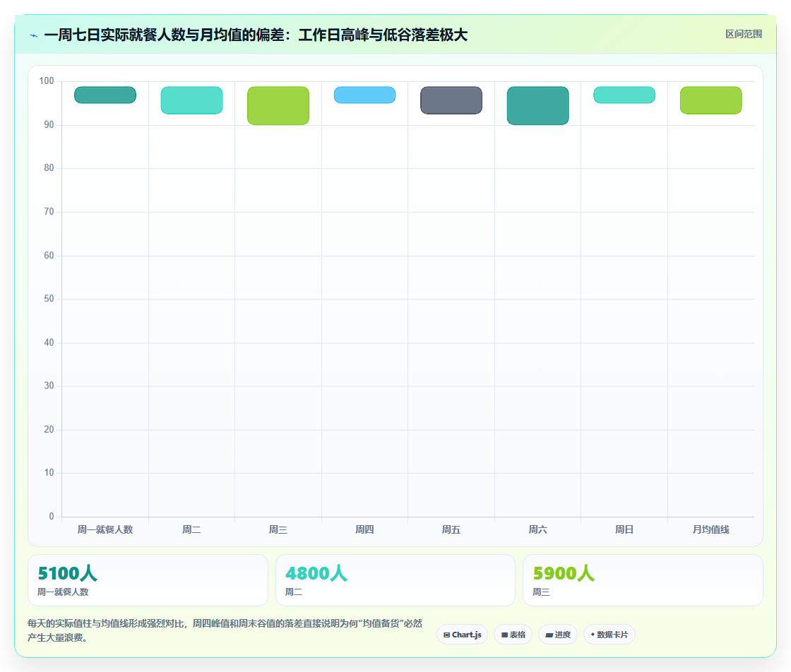
Task: Select the 周二 turquoise bar
Action: 191,100
